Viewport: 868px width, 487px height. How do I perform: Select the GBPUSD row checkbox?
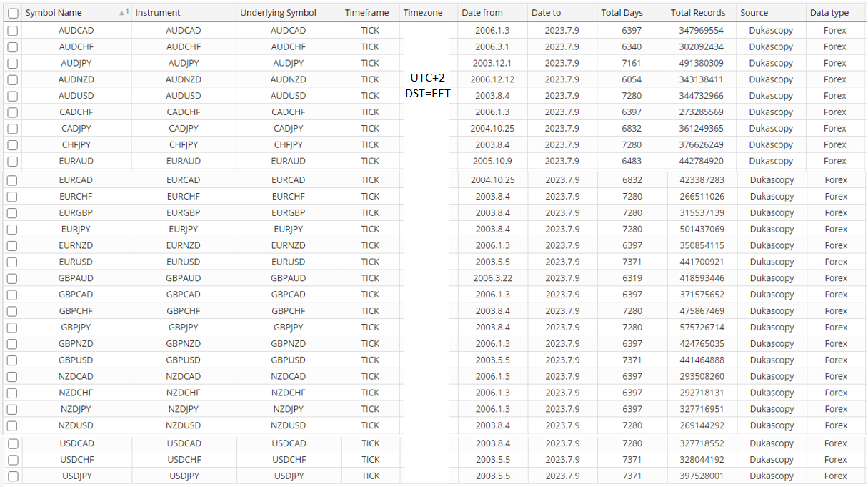13,360
